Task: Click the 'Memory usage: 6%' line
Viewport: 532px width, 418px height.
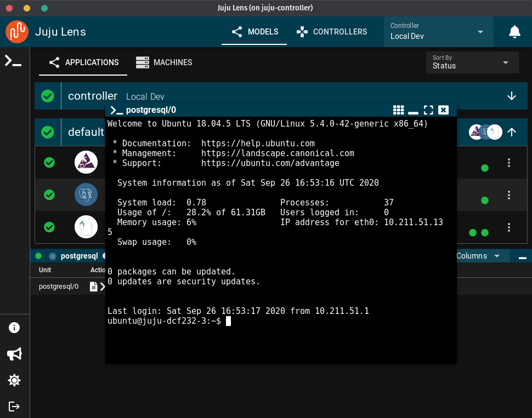Action: pyautogui.click(x=157, y=222)
